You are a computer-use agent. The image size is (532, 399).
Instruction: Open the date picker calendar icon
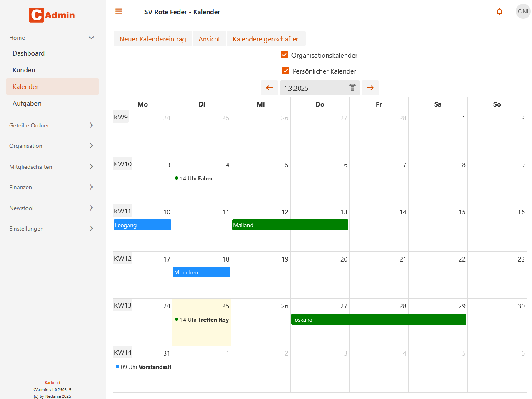352,88
